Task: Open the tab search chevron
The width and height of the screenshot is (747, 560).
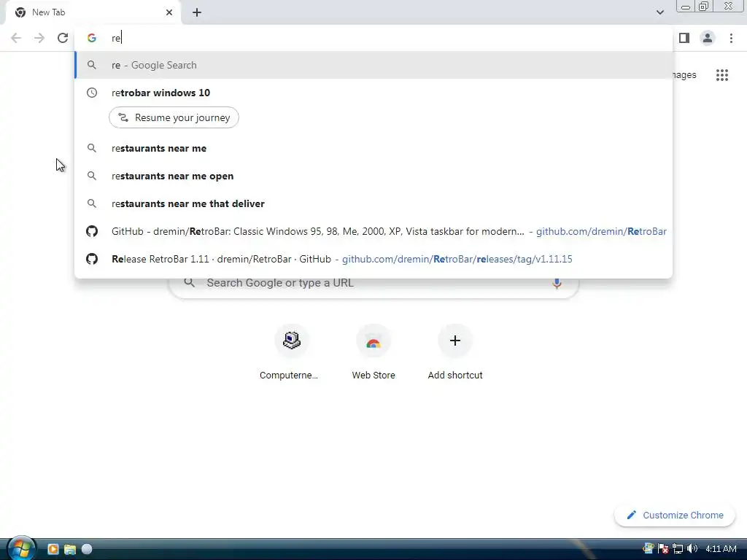Action: click(659, 12)
